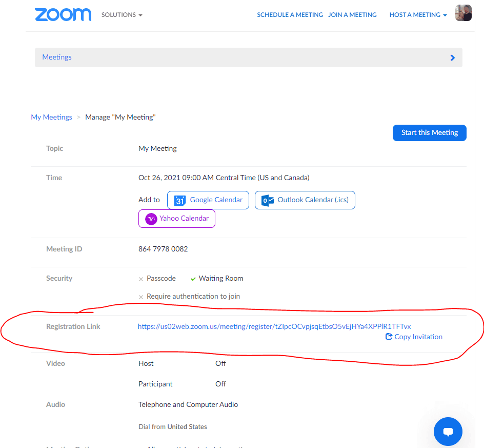
Task: Click the Copy Invitation text
Action: 418,336
